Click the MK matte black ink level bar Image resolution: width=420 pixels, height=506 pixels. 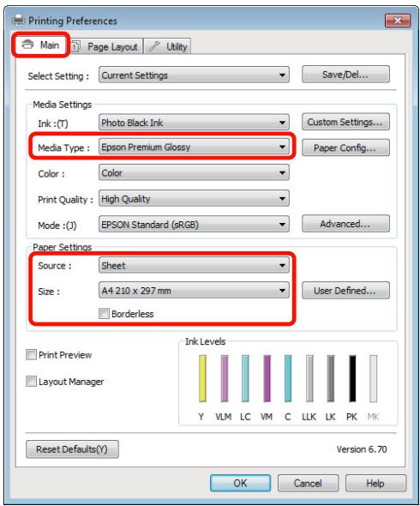[x=373, y=378]
